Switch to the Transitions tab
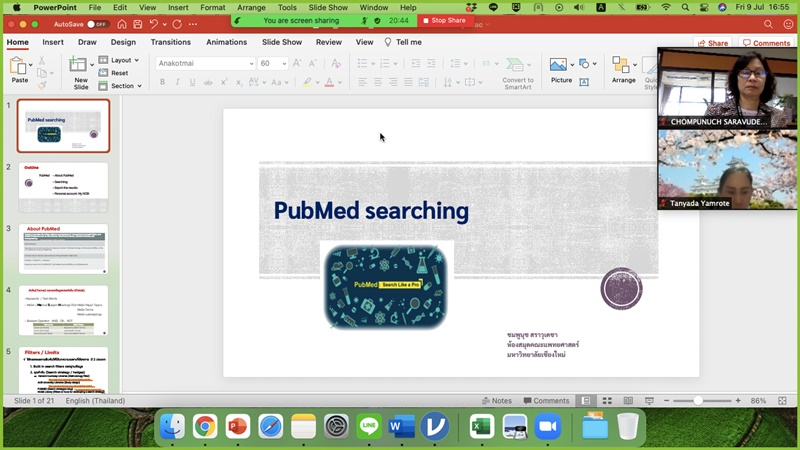The image size is (800, 450). [170, 42]
